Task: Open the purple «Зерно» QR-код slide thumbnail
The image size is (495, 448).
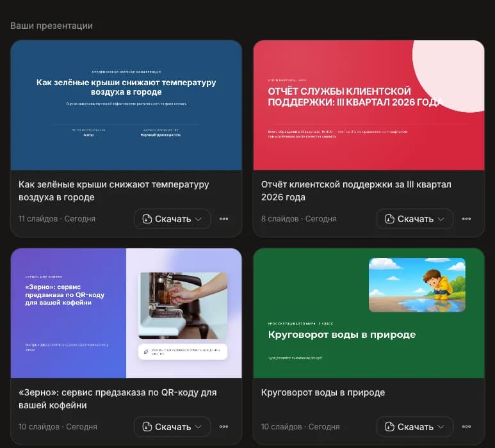Action: [x=126, y=313]
